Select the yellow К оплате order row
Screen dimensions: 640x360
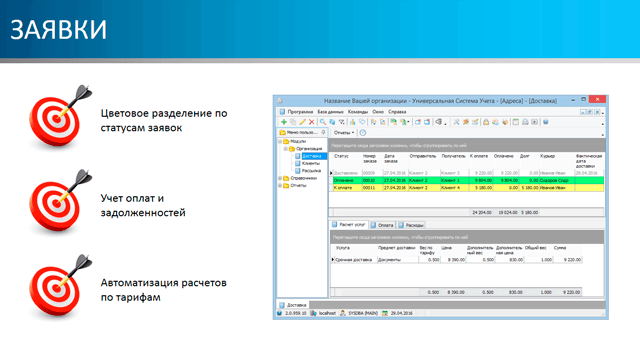pos(467,188)
